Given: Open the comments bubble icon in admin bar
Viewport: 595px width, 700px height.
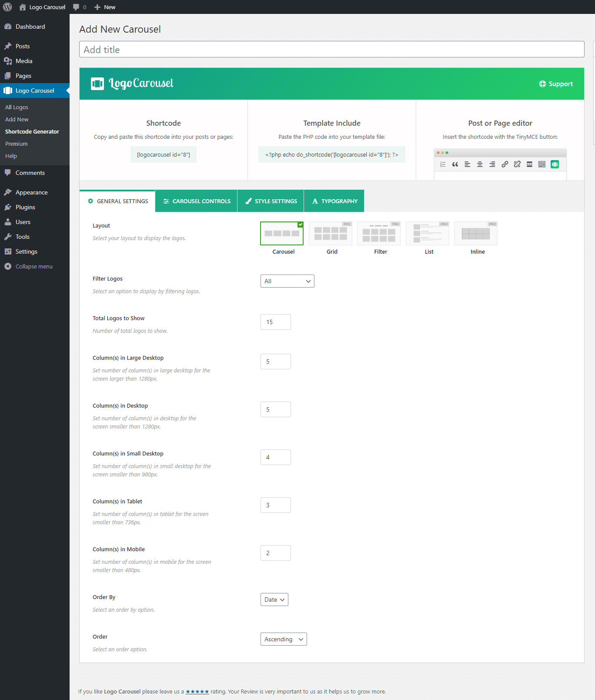Looking at the screenshot, I should [x=76, y=7].
